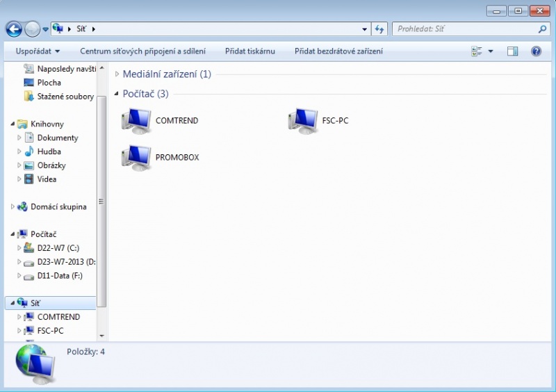The image size is (556, 392).
Task: Expand FSC-PC node in sidebar
Action: [x=19, y=331]
